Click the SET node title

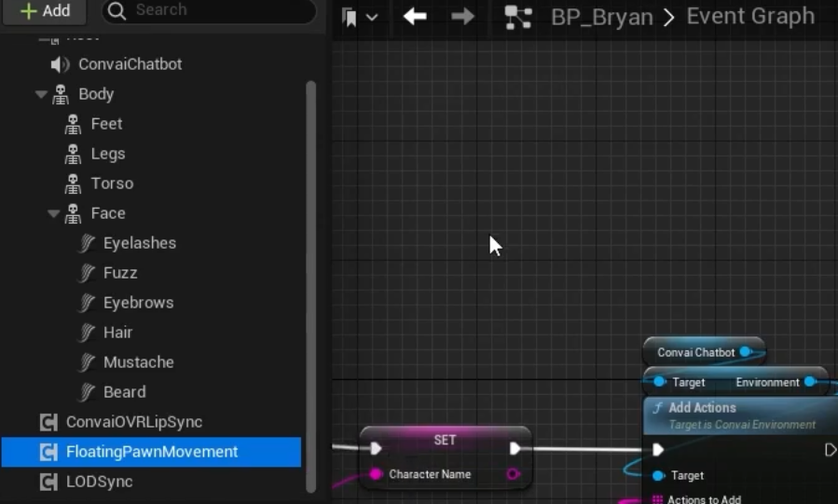(445, 441)
